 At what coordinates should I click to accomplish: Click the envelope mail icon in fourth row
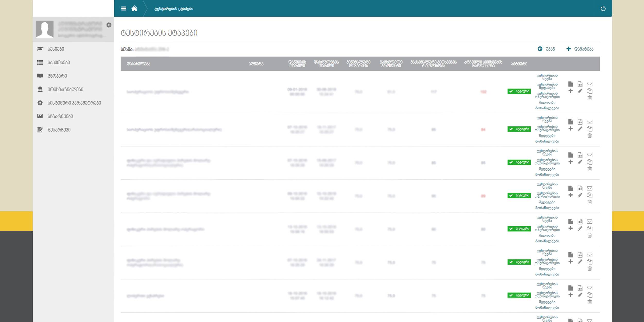pos(589,188)
